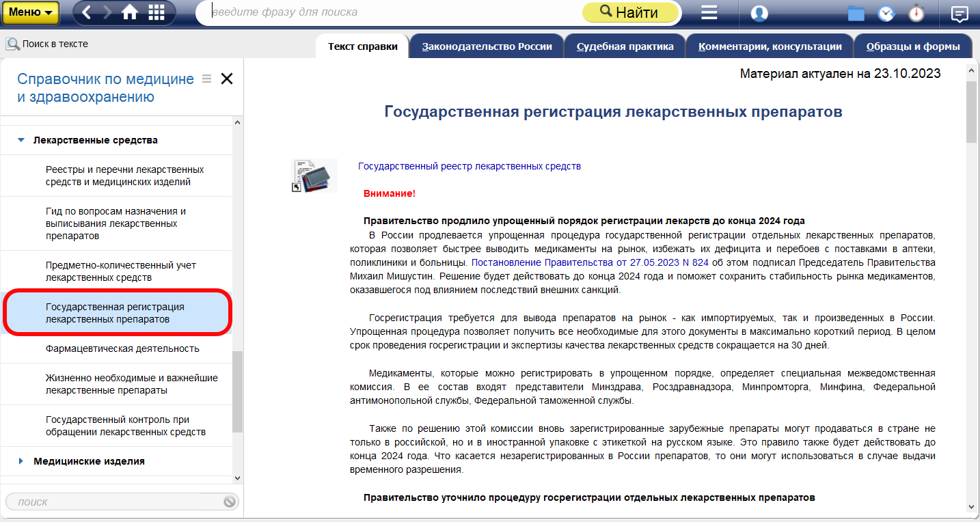Open Предметно-количественный учет лекарственных средств
Image resolution: width=980 pixels, height=522 pixels.
pyautogui.click(x=116, y=271)
